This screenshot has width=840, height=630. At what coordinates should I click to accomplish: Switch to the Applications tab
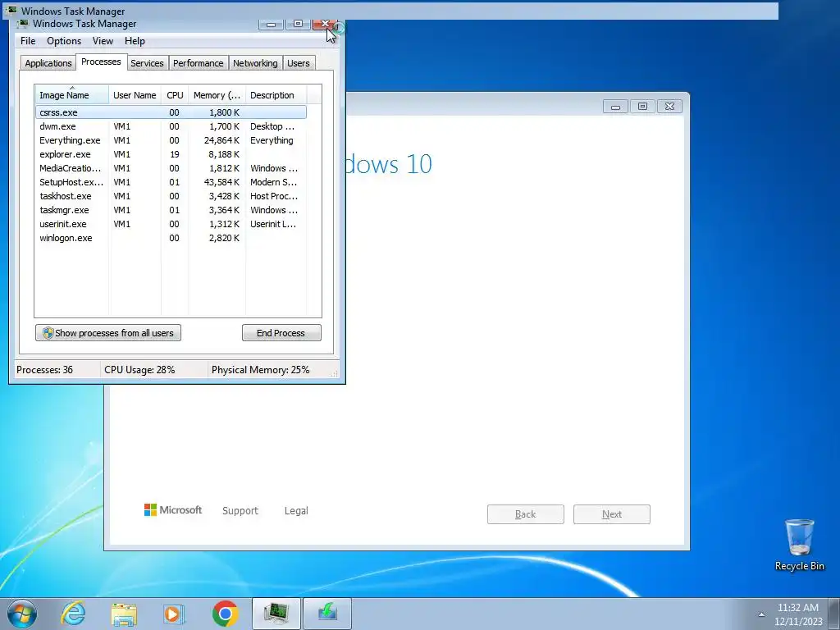(x=48, y=63)
